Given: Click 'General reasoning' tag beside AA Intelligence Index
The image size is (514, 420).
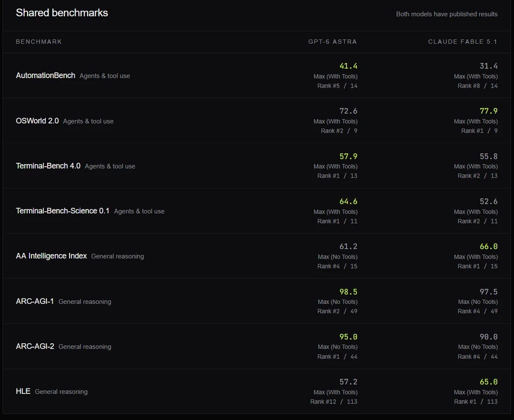Looking at the screenshot, I should click(x=118, y=256).
